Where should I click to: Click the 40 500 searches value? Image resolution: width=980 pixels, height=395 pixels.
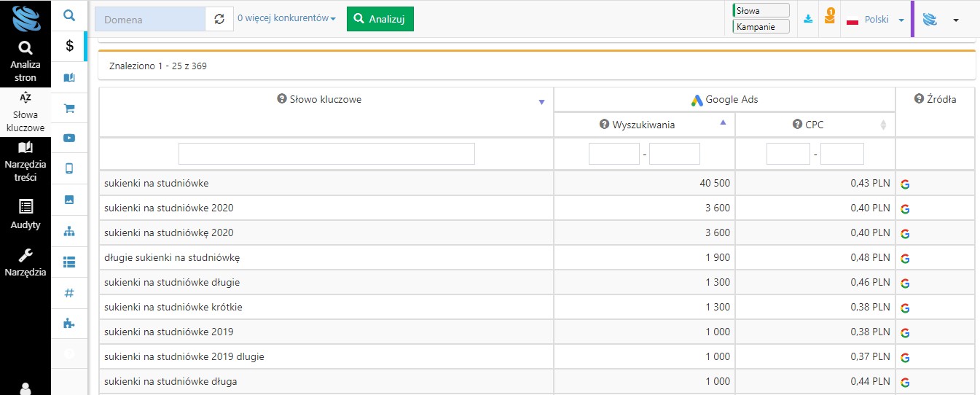click(715, 183)
